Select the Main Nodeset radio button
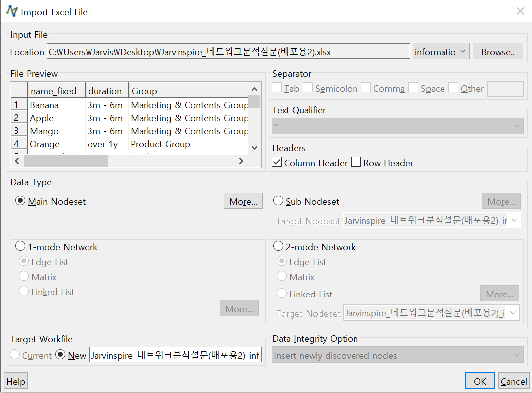The width and height of the screenshot is (532, 393). point(20,201)
